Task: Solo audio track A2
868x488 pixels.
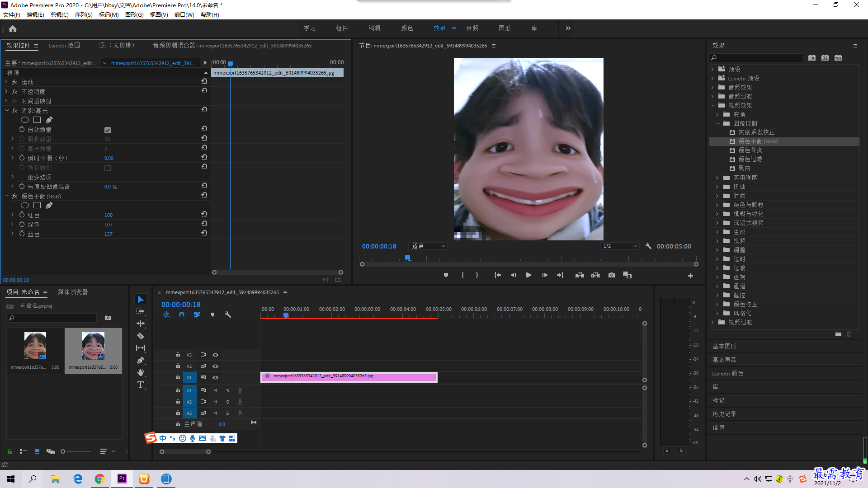Action: 227,402
